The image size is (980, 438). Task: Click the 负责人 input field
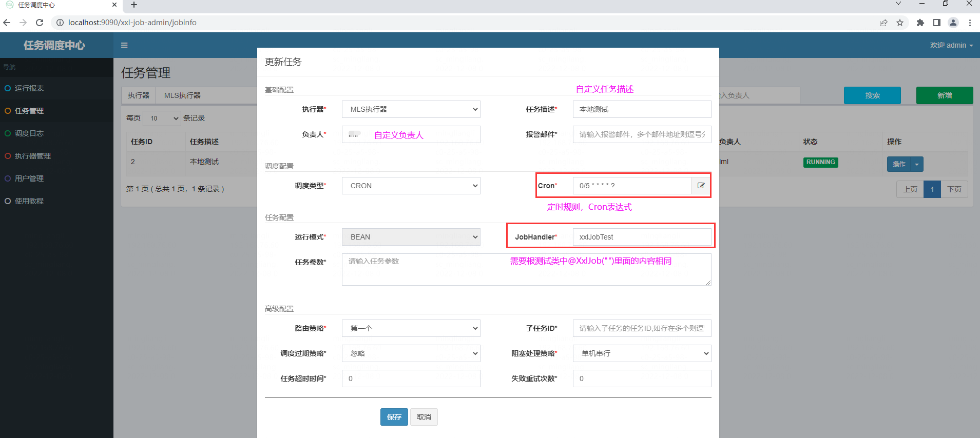pos(411,134)
